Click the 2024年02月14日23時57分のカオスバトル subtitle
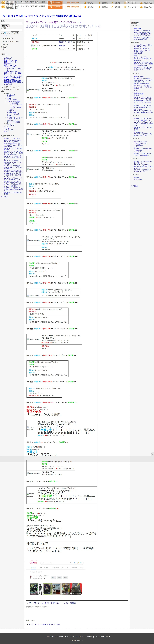Image resolution: width=154 pixels, height=644 pixels. point(63,26)
